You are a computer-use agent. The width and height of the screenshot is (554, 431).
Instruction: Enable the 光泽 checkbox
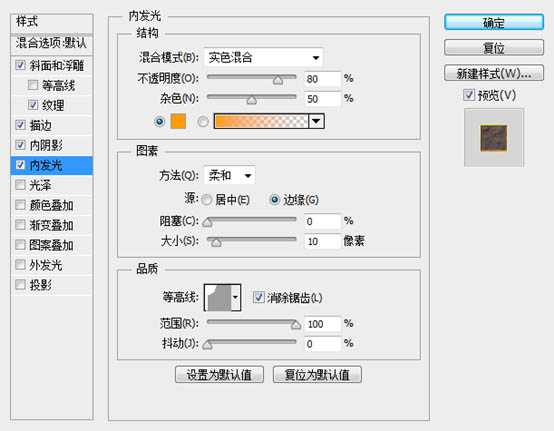[20, 185]
